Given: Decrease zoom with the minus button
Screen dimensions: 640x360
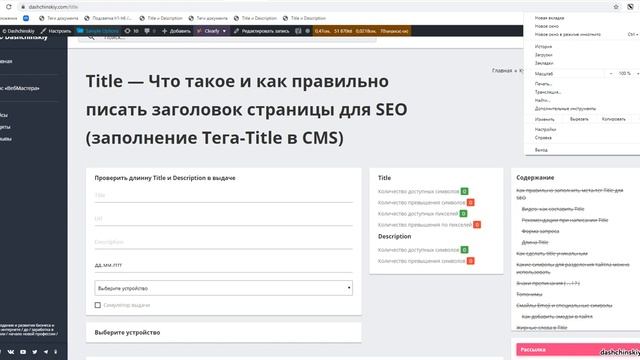Looking at the screenshot, I should [611, 73].
